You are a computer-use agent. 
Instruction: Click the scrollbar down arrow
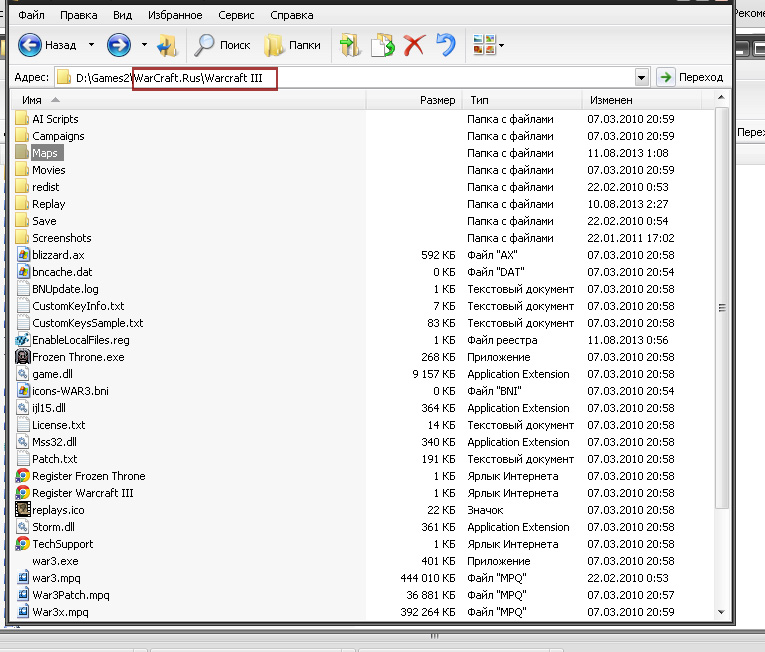click(721, 612)
